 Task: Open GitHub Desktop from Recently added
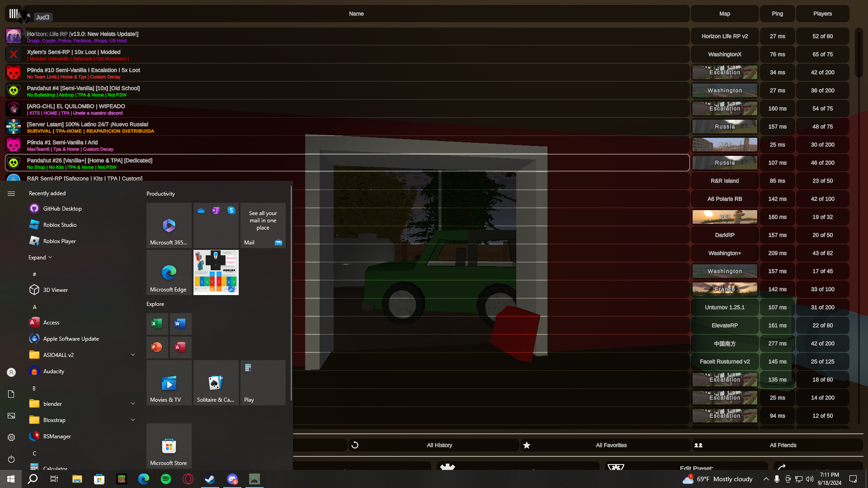tap(62, 208)
